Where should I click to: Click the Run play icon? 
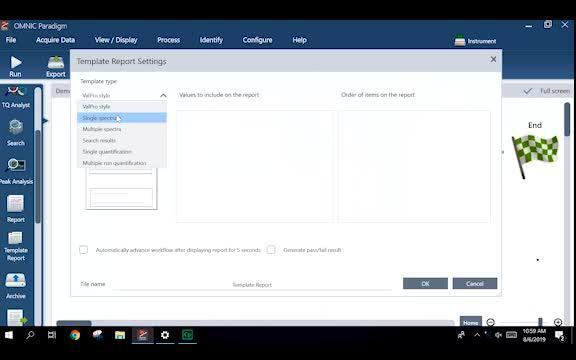[15, 62]
